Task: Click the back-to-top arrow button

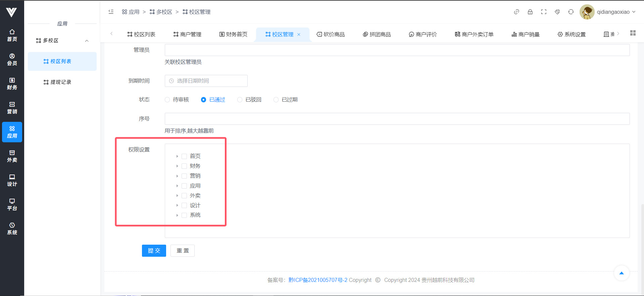Action: tap(621, 273)
